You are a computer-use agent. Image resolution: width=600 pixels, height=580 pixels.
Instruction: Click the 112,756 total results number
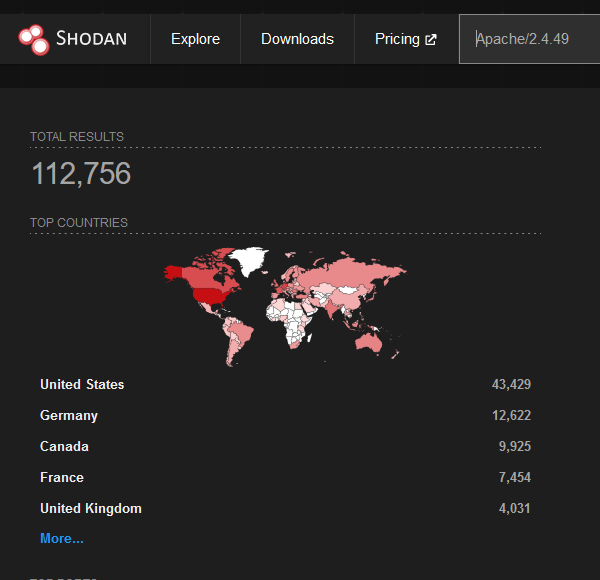[x=81, y=173]
